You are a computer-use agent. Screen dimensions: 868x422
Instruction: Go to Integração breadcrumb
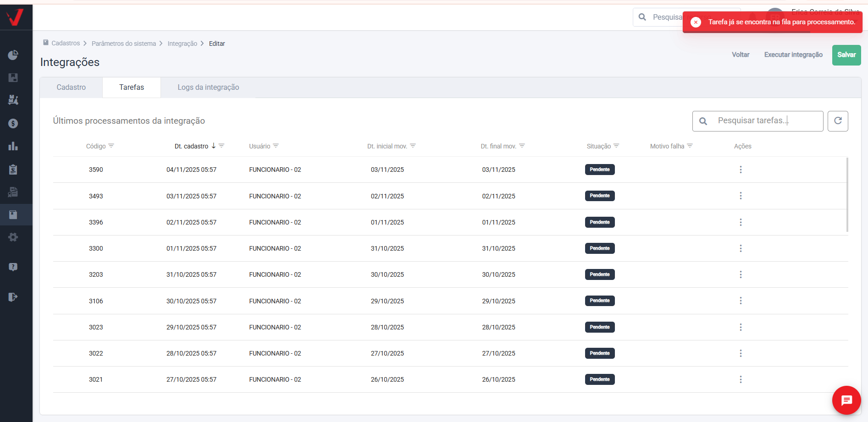coord(182,44)
